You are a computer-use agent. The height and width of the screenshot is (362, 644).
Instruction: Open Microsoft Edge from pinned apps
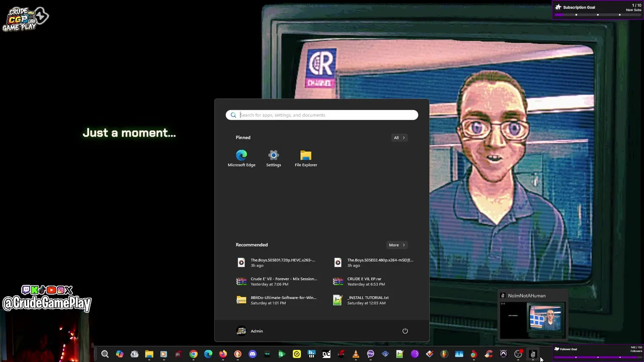click(242, 158)
